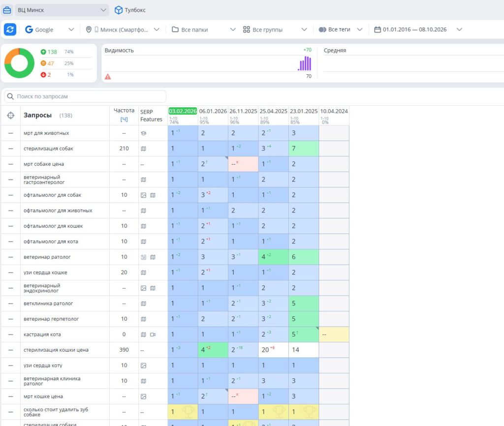Click the blue refresh sync button

point(10,30)
